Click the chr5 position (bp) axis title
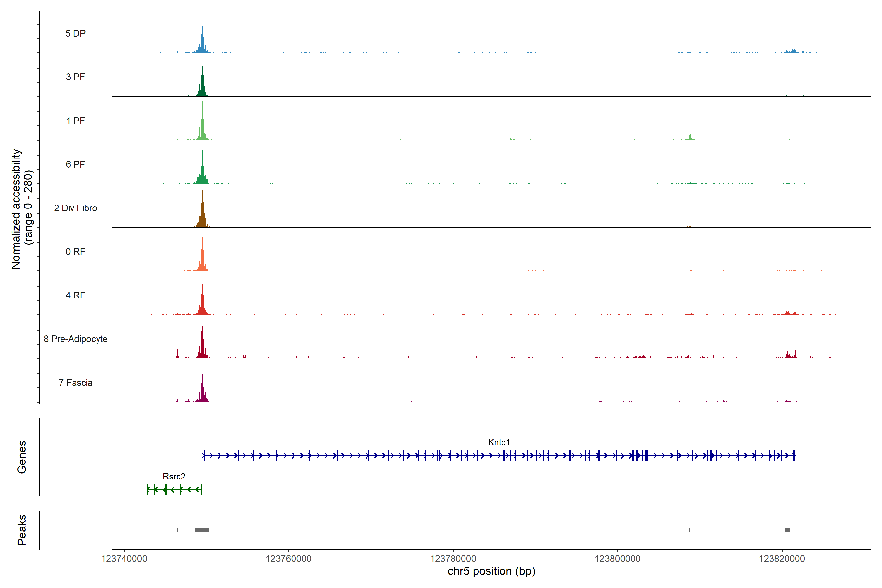 tap(491, 571)
